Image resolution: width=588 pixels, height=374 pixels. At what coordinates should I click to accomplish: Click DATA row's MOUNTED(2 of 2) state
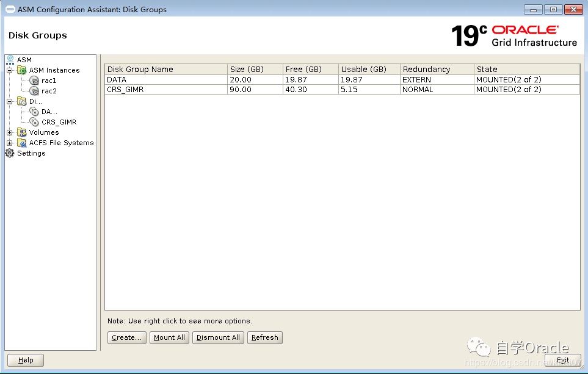tap(527, 79)
